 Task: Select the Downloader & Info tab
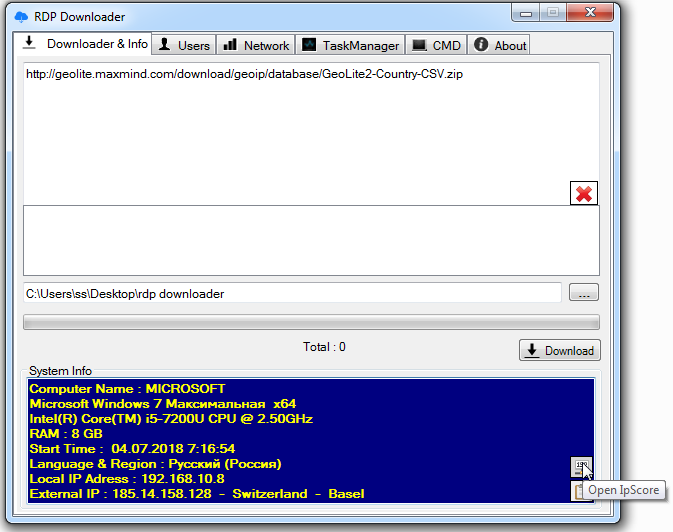coord(86,44)
